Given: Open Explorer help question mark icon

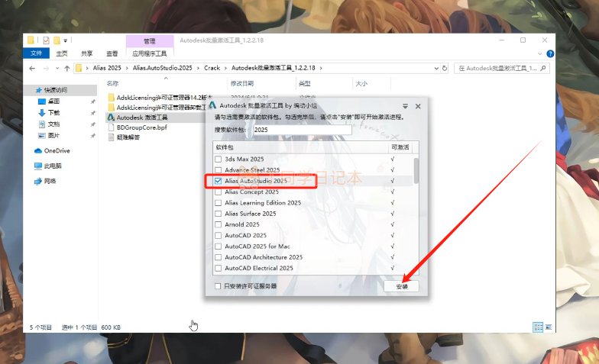Looking at the screenshot, I should coord(550,53).
